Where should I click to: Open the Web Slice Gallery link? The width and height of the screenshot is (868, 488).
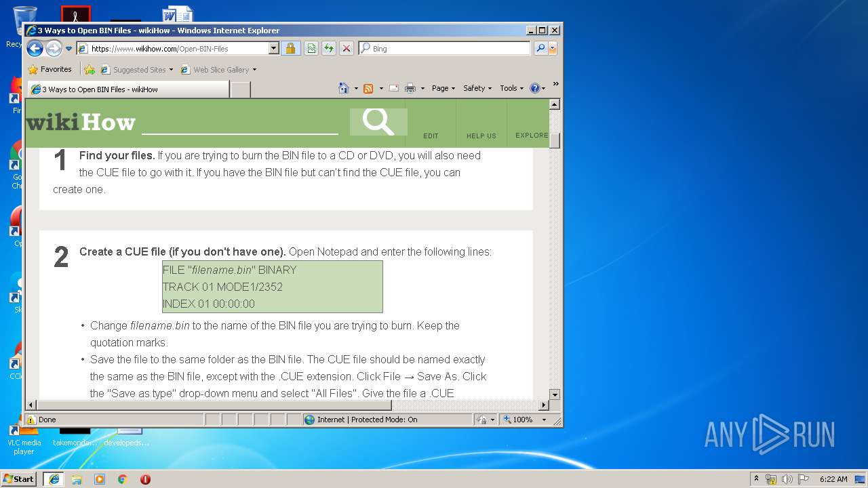pyautogui.click(x=218, y=69)
